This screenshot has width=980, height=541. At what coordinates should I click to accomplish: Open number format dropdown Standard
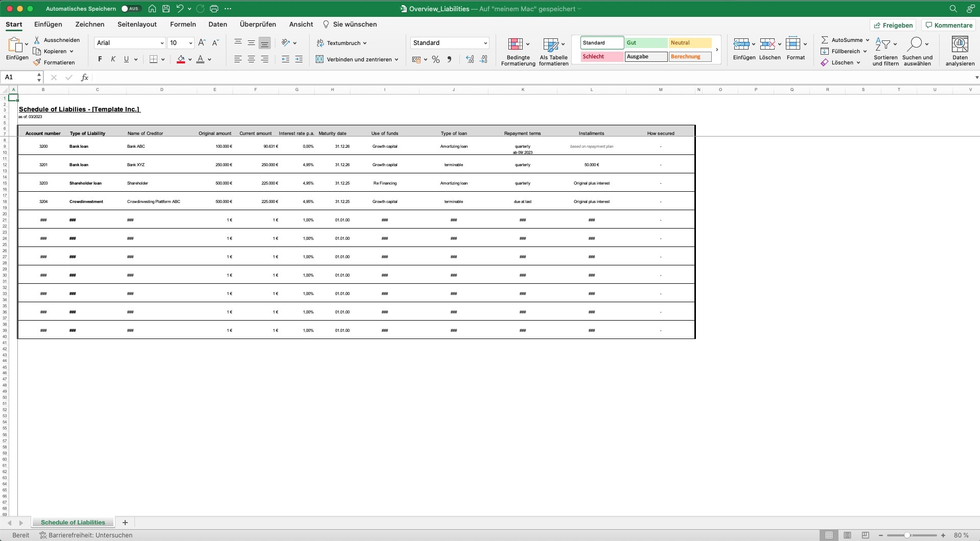[x=485, y=43]
